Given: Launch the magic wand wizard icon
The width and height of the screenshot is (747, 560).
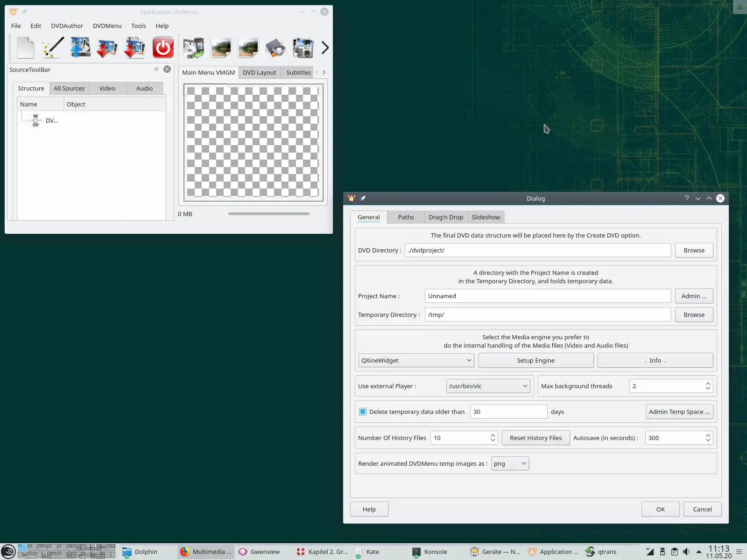Looking at the screenshot, I should point(53,48).
